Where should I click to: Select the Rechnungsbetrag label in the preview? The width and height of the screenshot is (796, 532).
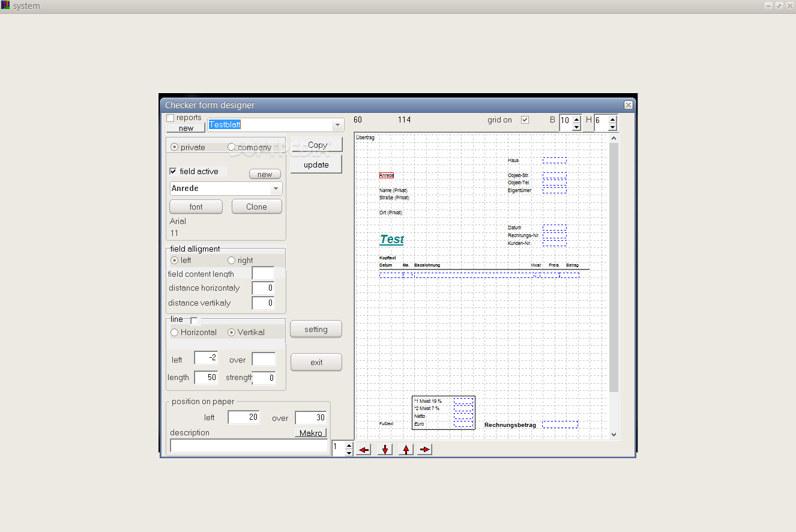pyautogui.click(x=510, y=425)
